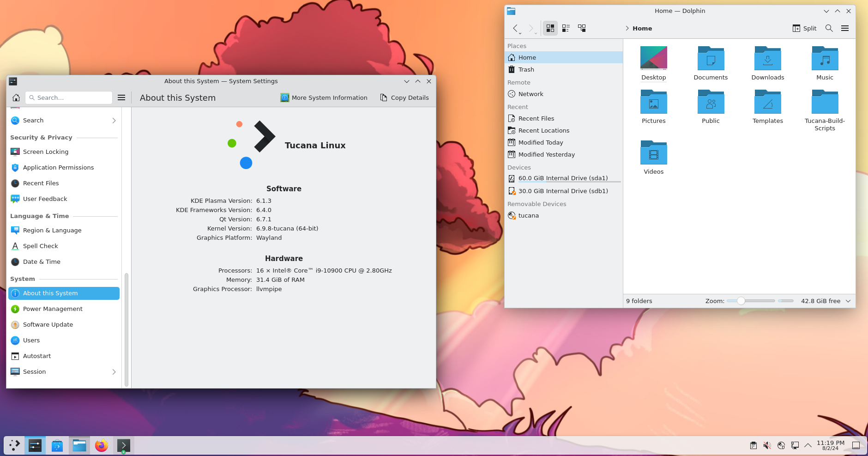The height and width of the screenshot is (456, 868).
Task: Click the Dolphin search magnifier icon
Action: [x=829, y=28]
